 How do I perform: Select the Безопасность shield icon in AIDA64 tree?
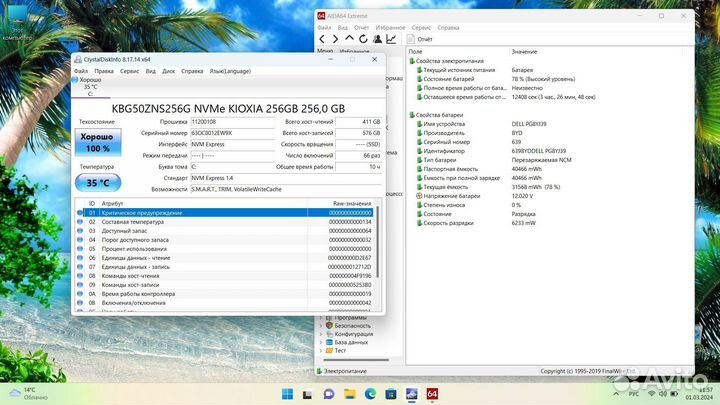point(329,326)
